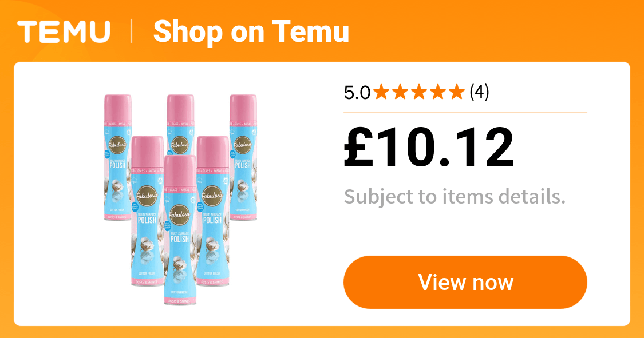Click the Cotton Fresh label on front can

click(x=180, y=292)
